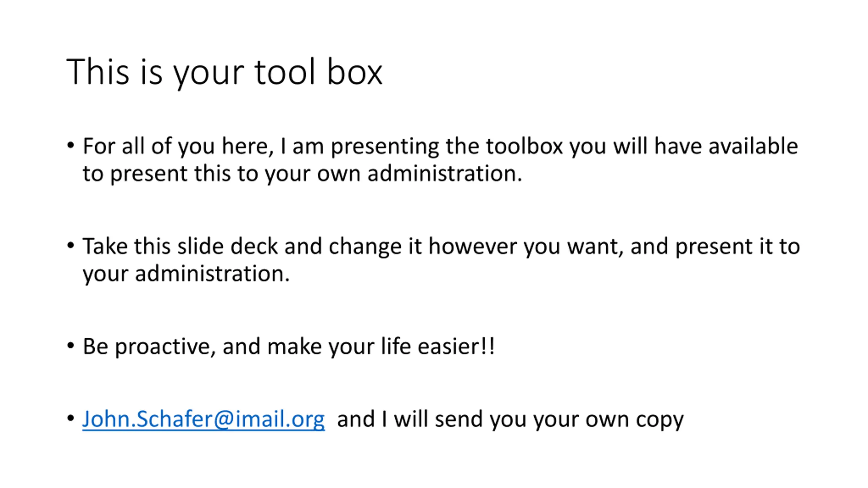The width and height of the screenshot is (868, 488).
Task: Click the 'Be proactive, and make your life easier!!' line
Action: click(289, 347)
